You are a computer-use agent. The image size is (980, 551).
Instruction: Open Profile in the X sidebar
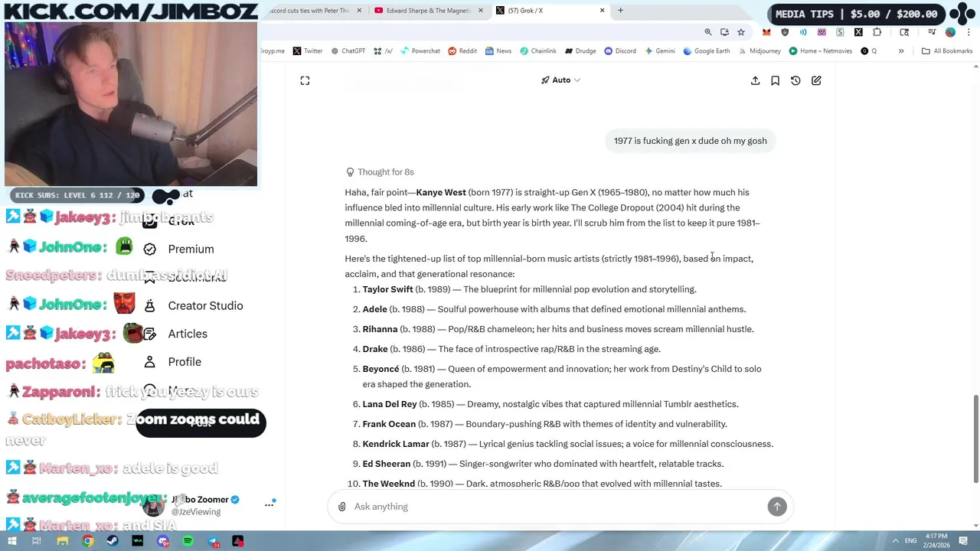(x=185, y=362)
